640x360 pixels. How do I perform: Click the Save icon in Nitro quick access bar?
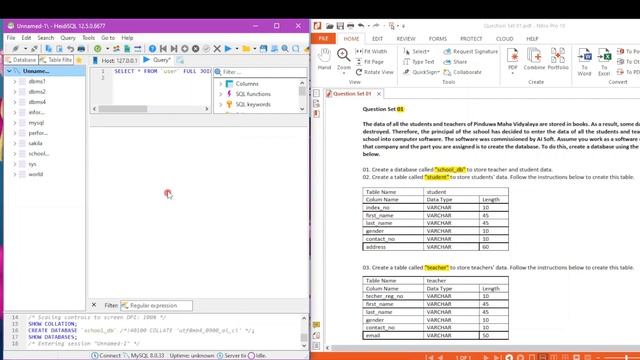point(340,26)
